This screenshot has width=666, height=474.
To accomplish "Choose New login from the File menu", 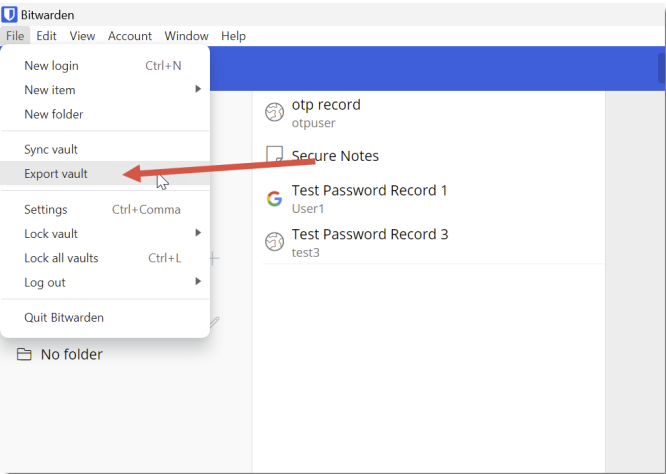I will [105, 66].
